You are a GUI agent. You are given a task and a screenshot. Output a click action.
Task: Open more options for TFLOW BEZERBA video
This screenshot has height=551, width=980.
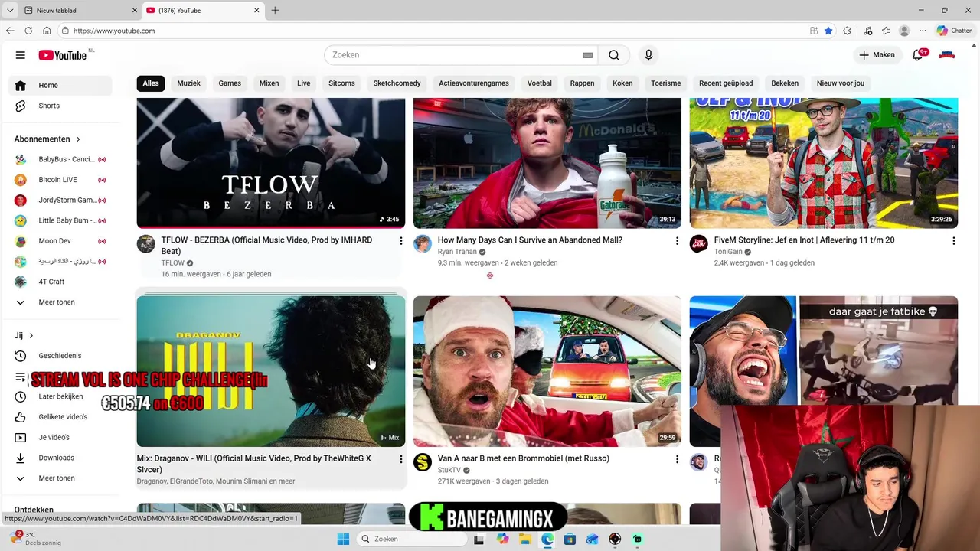(x=400, y=241)
